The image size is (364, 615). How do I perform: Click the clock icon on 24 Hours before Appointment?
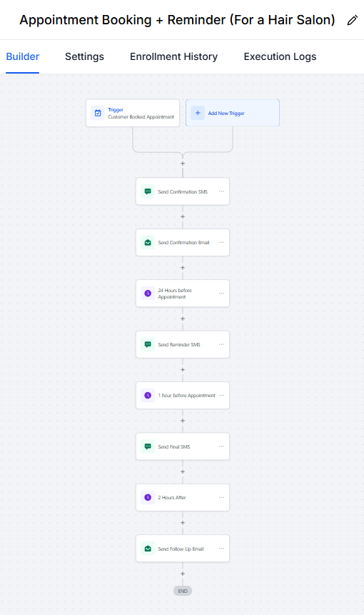pyautogui.click(x=148, y=294)
